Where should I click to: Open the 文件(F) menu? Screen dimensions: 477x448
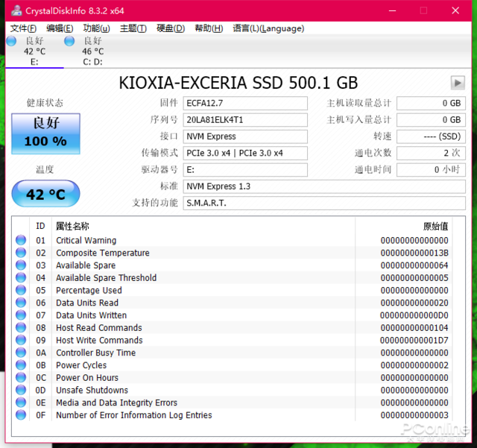click(23, 28)
